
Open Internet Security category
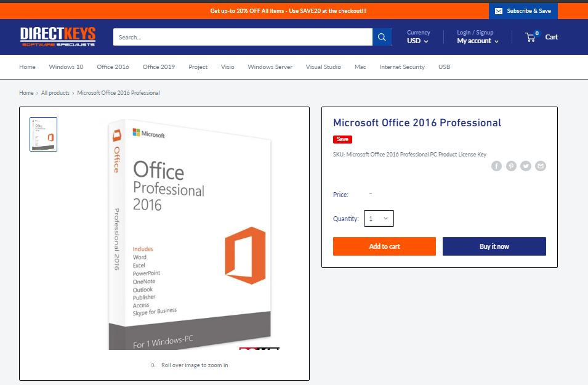(x=402, y=67)
